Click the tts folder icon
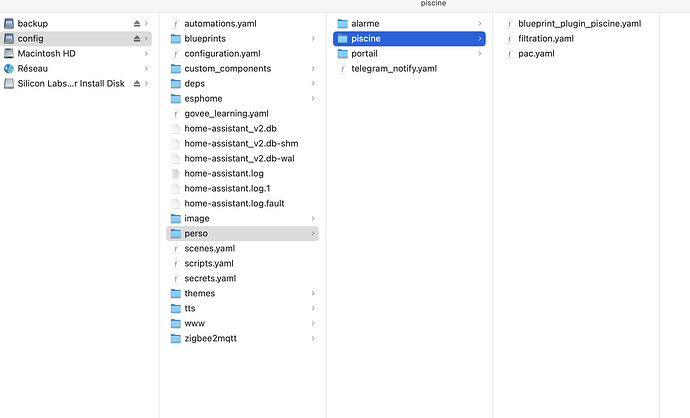This screenshot has width=690, height=418. 176,308
